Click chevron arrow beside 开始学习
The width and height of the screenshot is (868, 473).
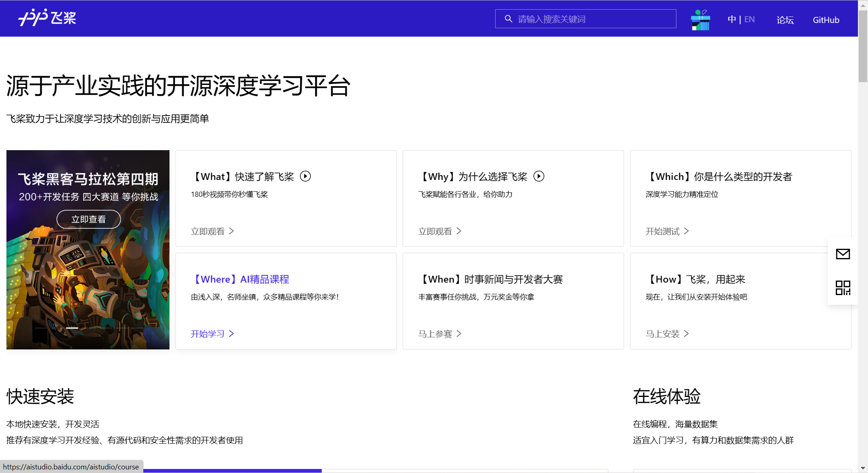[231, 334]
